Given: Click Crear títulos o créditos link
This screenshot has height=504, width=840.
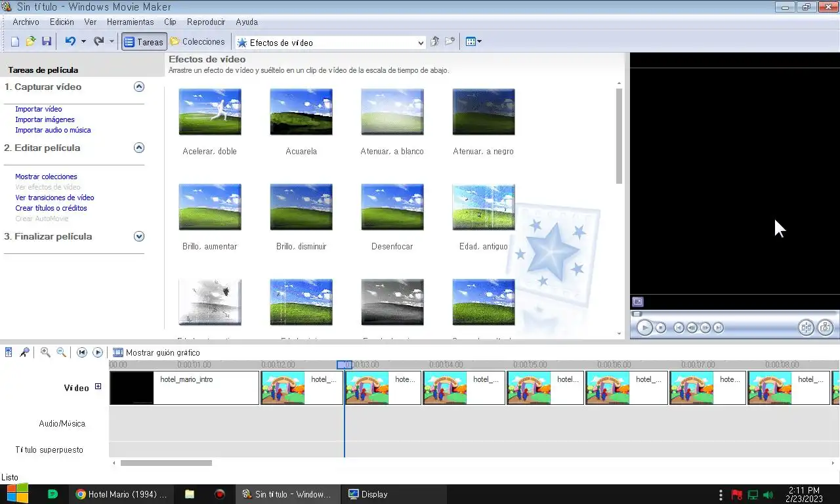Looking at the screenshot, I should pos(51,208).
